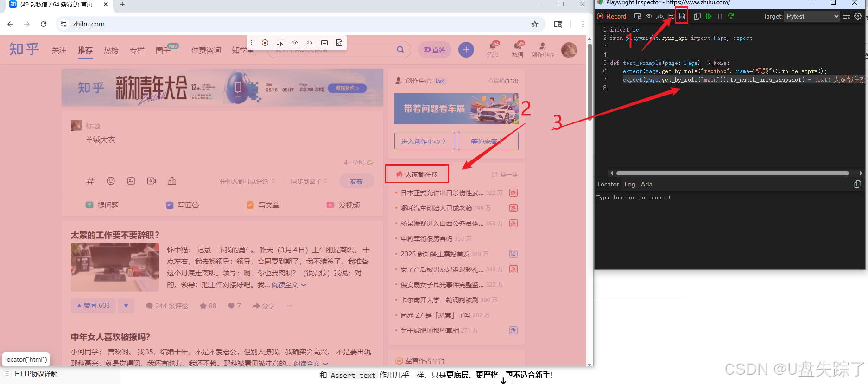The image size is (868, 384).
Task: Insert poll chart icon in editor
Action: click(172, 181)
